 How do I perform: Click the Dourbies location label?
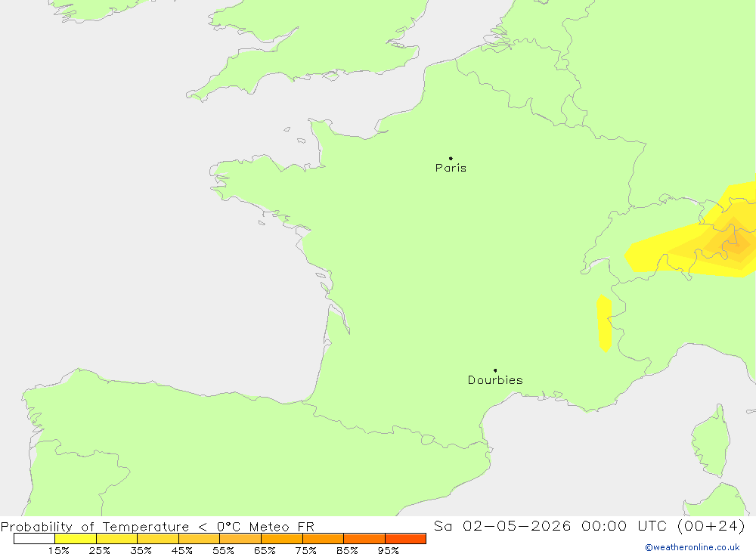(x=495, y=380)
